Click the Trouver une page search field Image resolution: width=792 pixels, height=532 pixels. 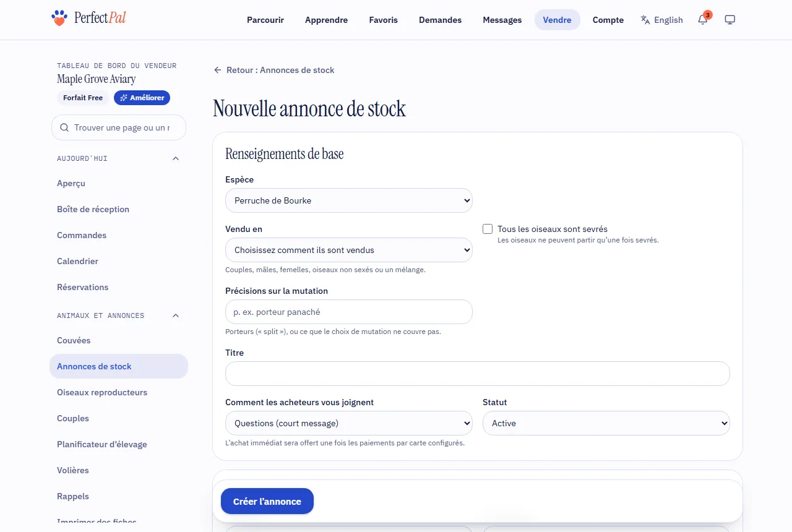click(x=119, y=127)
